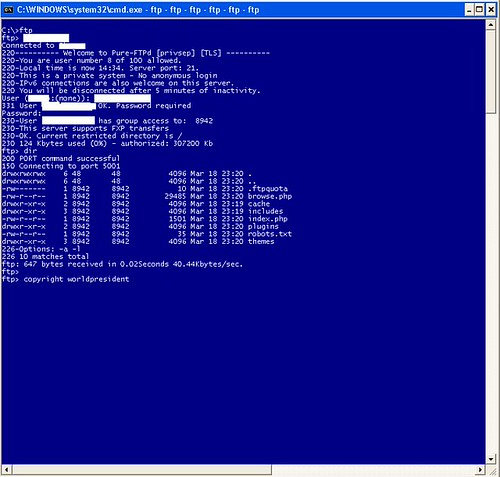Maximize the cmd.exe window

click(x=480, y=10)
